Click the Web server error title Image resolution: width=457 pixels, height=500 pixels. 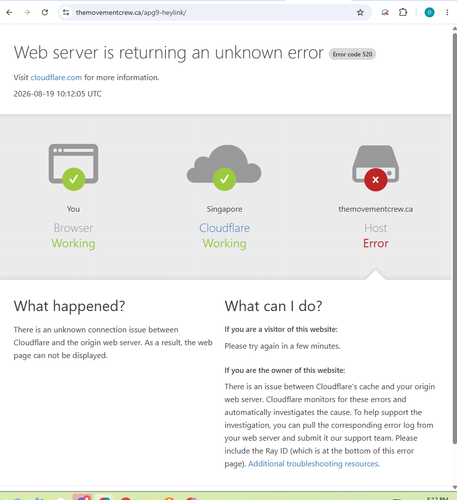pyautogui.click(x=169, y=53)
